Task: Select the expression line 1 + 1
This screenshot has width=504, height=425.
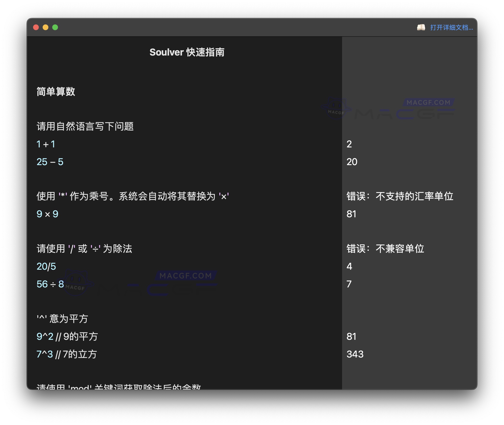Action: [x=46, y=144]
